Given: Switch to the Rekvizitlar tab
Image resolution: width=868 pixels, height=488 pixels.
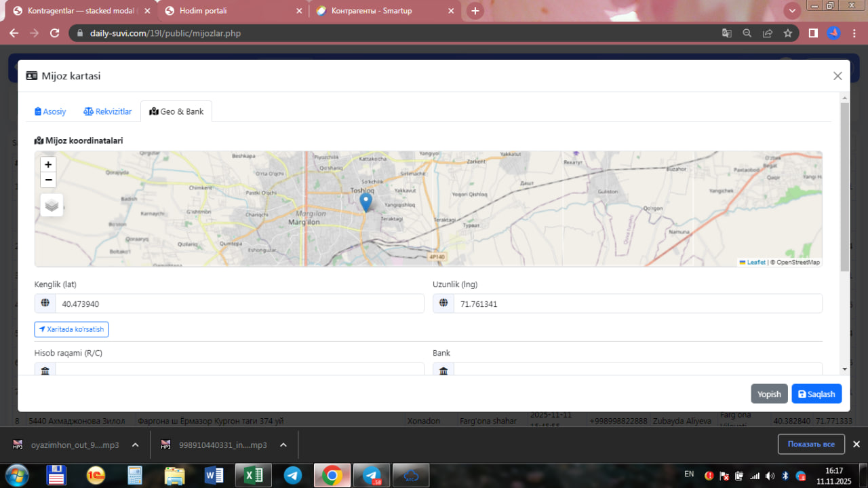Looking at the screenshot, I should click(107, 111).
